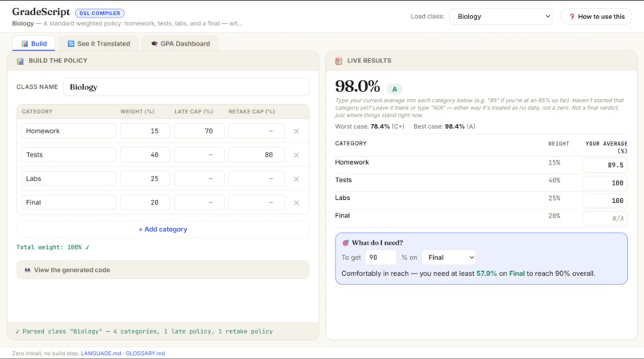
Task: Click the DSL COMPILER badge
Action: 100,13
